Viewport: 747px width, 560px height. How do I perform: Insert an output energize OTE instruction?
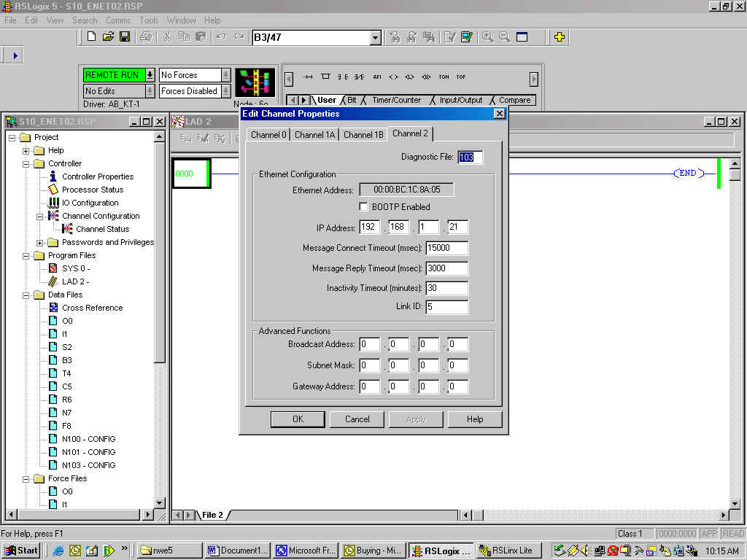tap(393, 77)
